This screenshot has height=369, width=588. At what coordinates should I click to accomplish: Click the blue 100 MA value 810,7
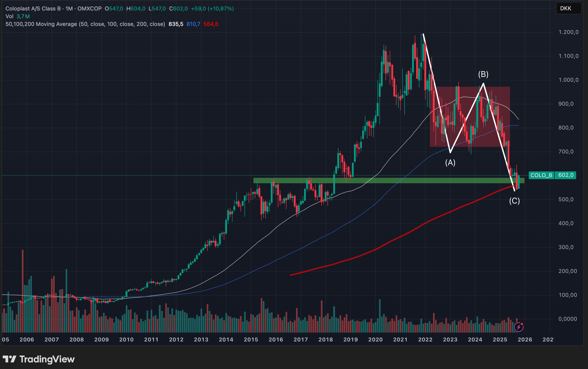(x=193, y=24)
